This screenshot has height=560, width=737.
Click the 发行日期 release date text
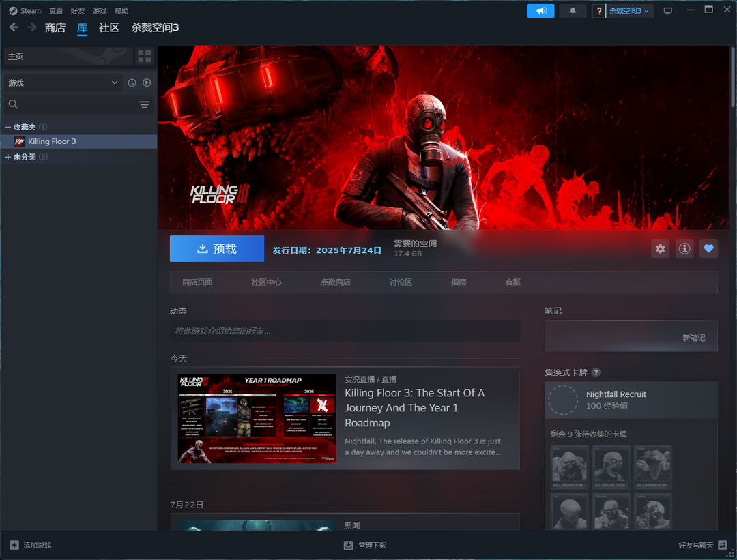pyautogui.click(x=327, y=250)
